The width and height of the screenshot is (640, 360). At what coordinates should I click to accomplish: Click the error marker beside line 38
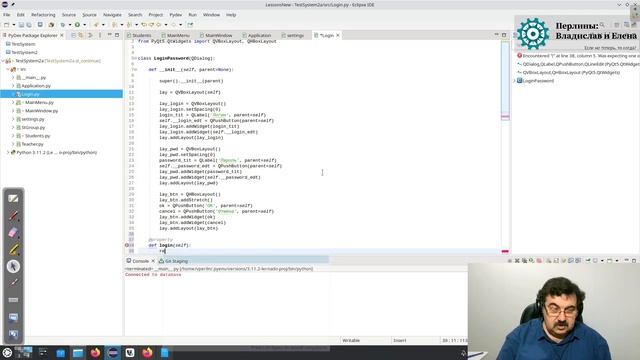(127, 245)
